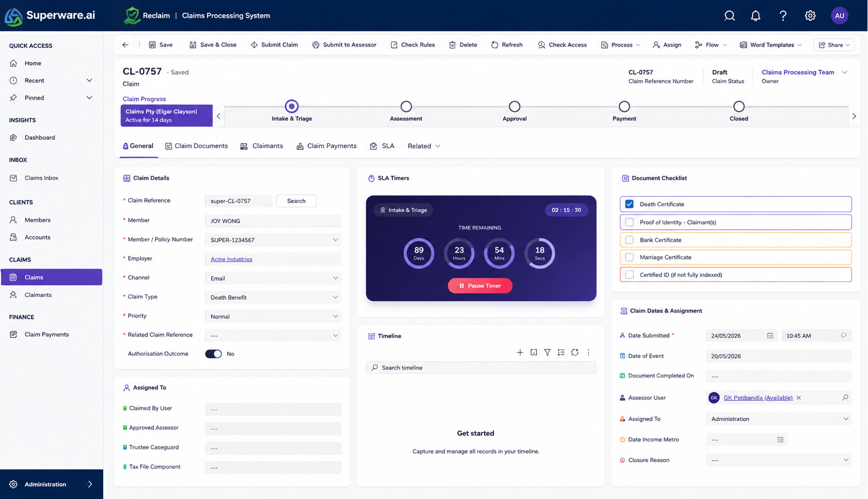Open Priority dropdown showing Normal
Screen dimensions: 868x499
coord(273,316)
